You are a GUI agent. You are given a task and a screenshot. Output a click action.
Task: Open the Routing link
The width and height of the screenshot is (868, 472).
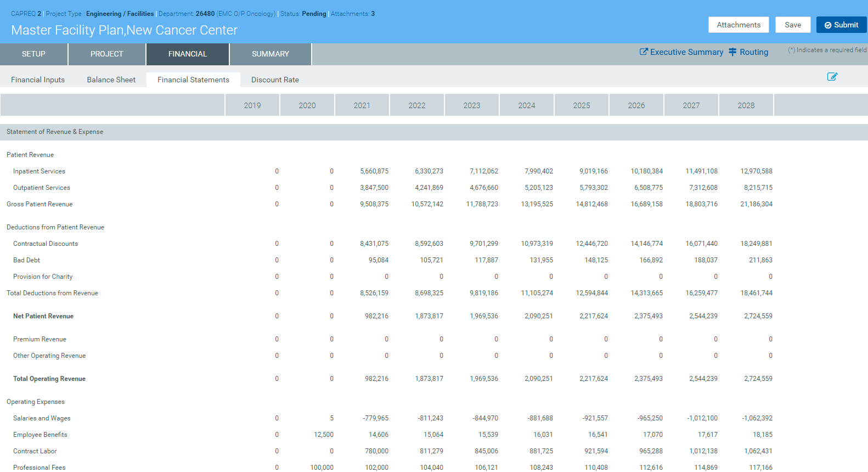coord(748,52)
